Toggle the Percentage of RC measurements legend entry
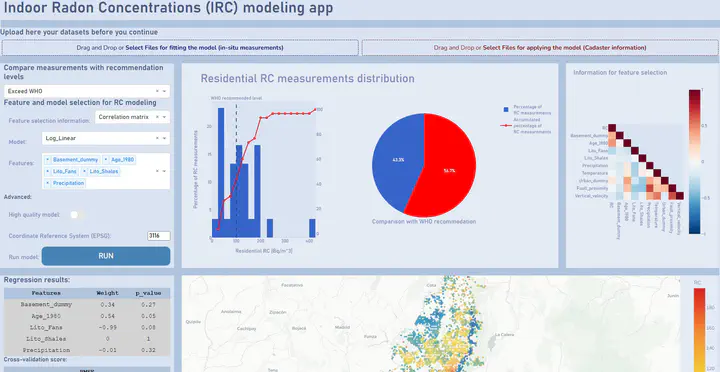 (527, 110)
